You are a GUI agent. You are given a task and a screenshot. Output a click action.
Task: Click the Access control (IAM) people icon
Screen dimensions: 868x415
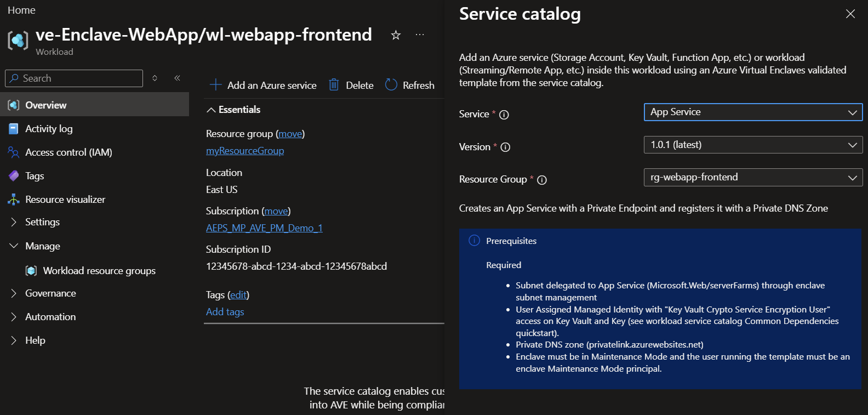pyautogui.click(x=14, y=152)
